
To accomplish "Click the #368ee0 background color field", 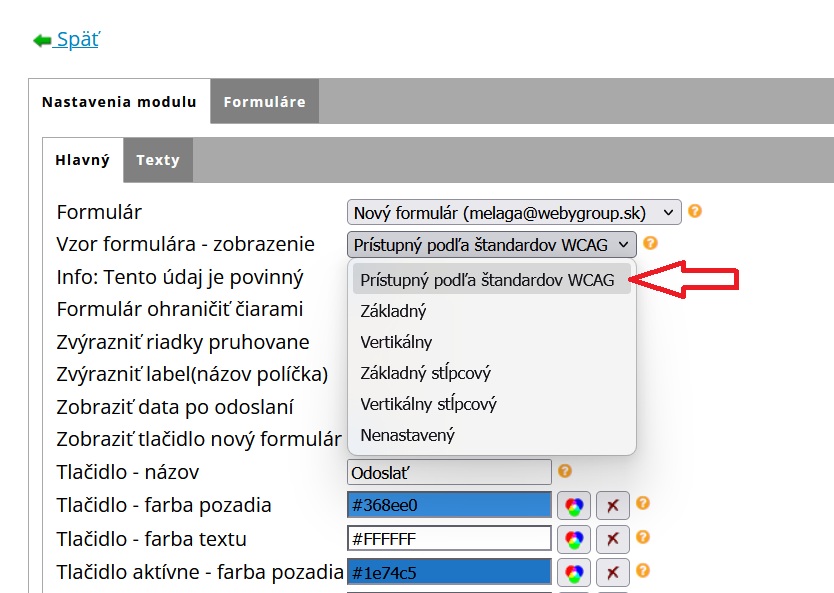I will pyautogui.click(x=449, y=505).
